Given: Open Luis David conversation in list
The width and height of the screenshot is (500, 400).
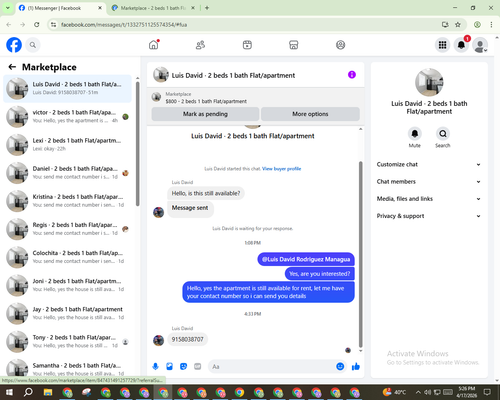Looking at the screenshot, I should pos(68,88).
